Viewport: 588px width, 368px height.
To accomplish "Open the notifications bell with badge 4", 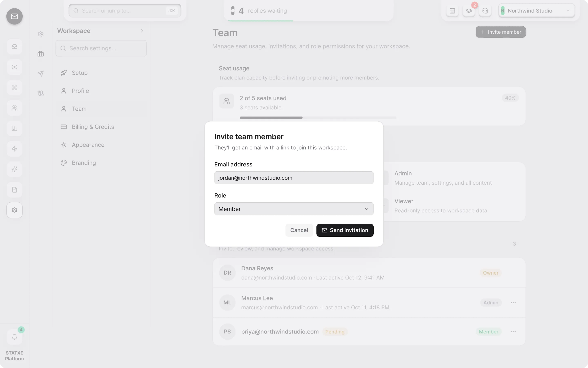I will point(14,337).
